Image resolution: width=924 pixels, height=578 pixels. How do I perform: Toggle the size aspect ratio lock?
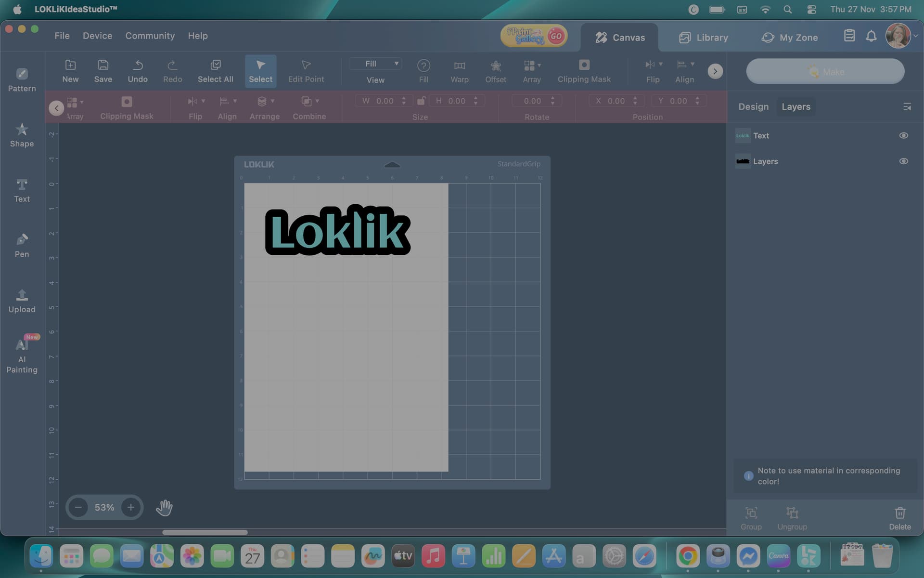click(421, 101)
